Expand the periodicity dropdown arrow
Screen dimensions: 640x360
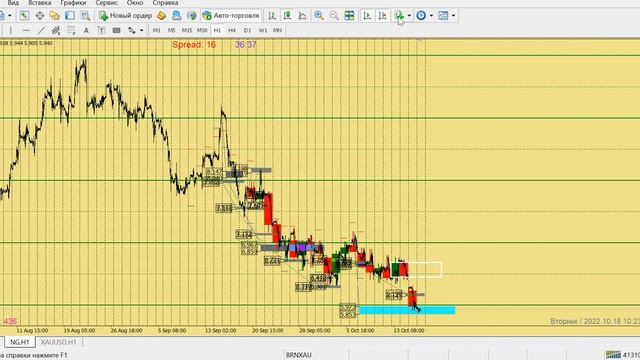431,16
